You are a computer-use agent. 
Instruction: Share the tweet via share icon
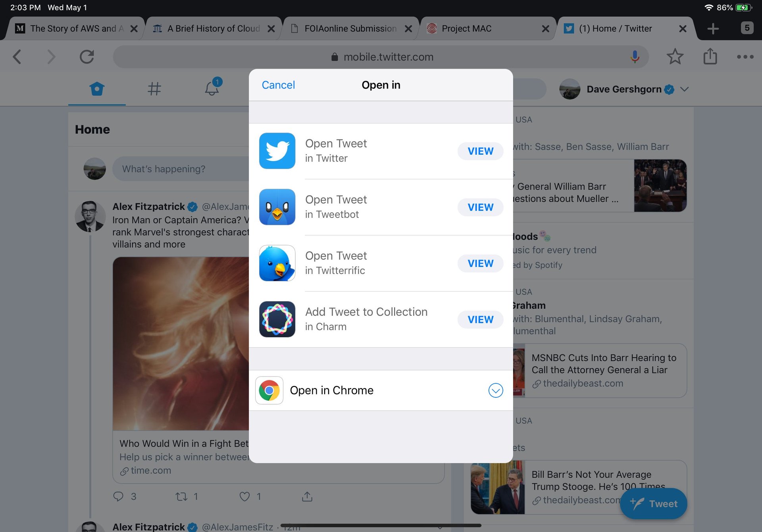pyautogui.click(x=307, y=496)
